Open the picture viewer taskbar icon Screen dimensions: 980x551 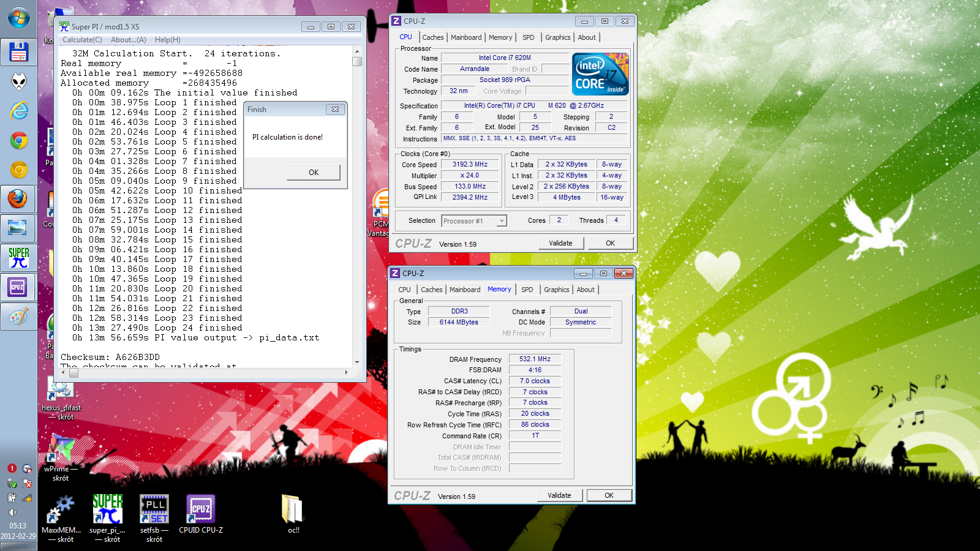pyautogui.click(x=18, y=228)
